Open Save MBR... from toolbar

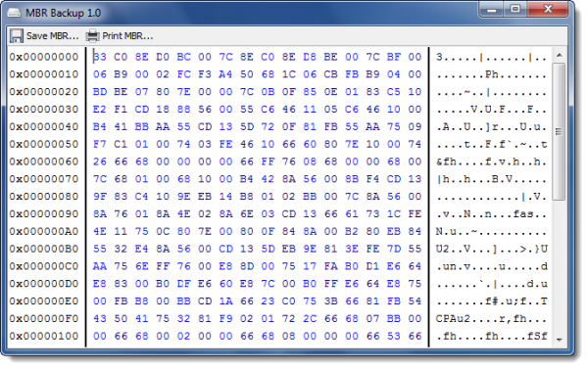(44, 36)
